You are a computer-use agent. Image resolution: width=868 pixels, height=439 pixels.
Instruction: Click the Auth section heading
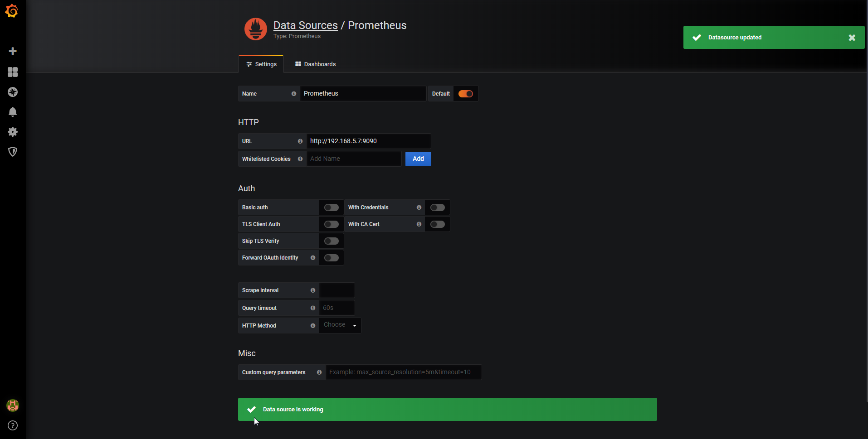[247, 188]
